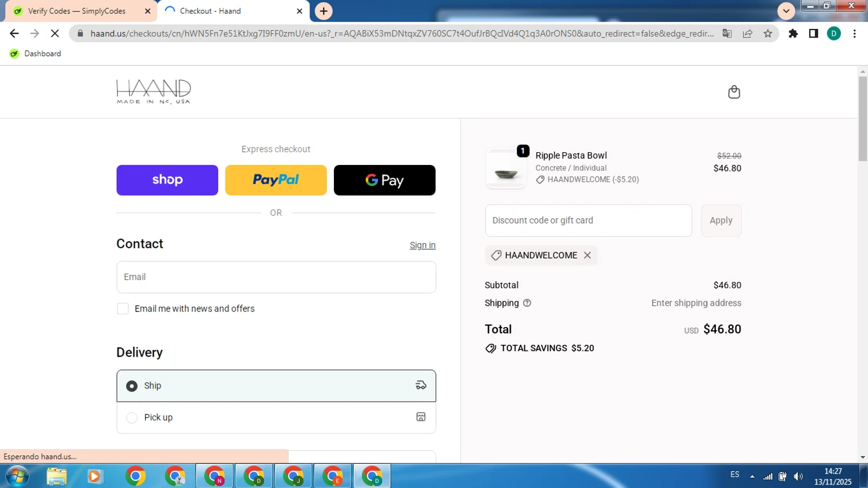Close the Checkout - Haand tab
The image size is (868, 488).
[299, 11]
